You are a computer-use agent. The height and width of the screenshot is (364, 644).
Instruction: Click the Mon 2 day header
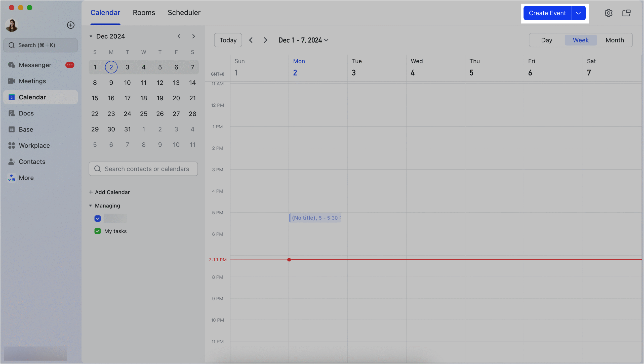pos(318,67)
